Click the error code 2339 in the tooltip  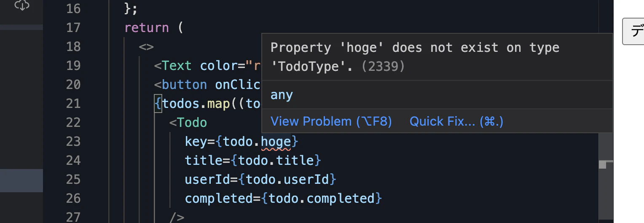(x=383, y=66)
